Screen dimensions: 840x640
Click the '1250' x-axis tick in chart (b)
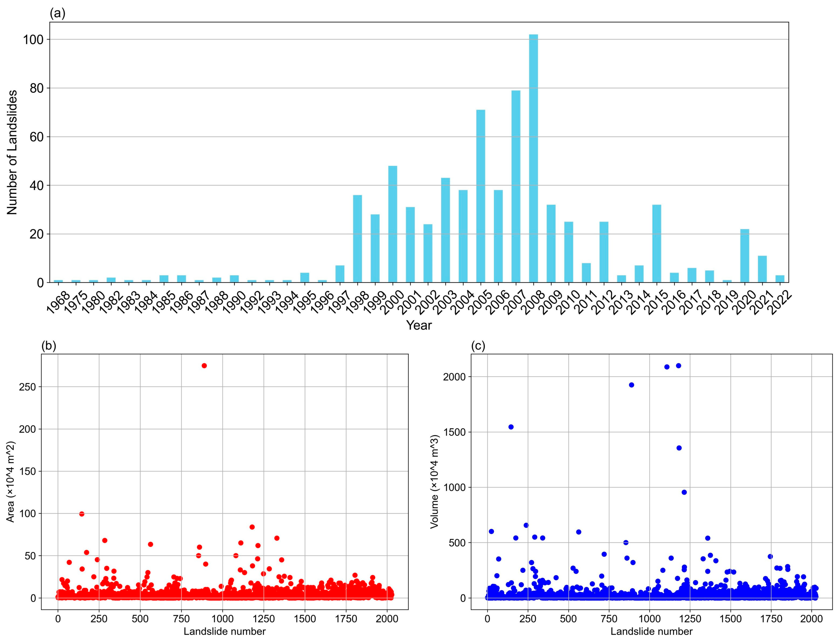pyautogui.click(x=264, y=619)
